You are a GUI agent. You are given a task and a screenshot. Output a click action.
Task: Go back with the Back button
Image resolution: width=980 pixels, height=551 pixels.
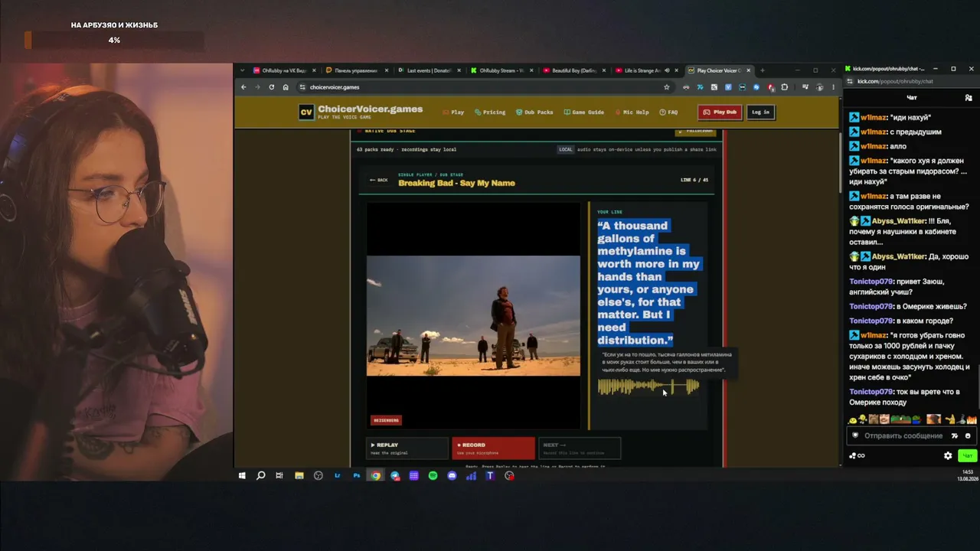[378, 180]
